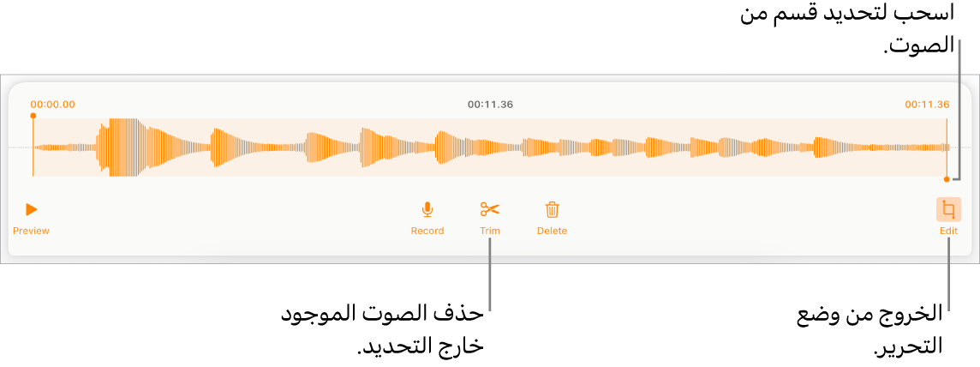The height and width of the screenshot is (367, 980).
Task: Click the center 00:11.36 duration label
Action: click(490, 105)
